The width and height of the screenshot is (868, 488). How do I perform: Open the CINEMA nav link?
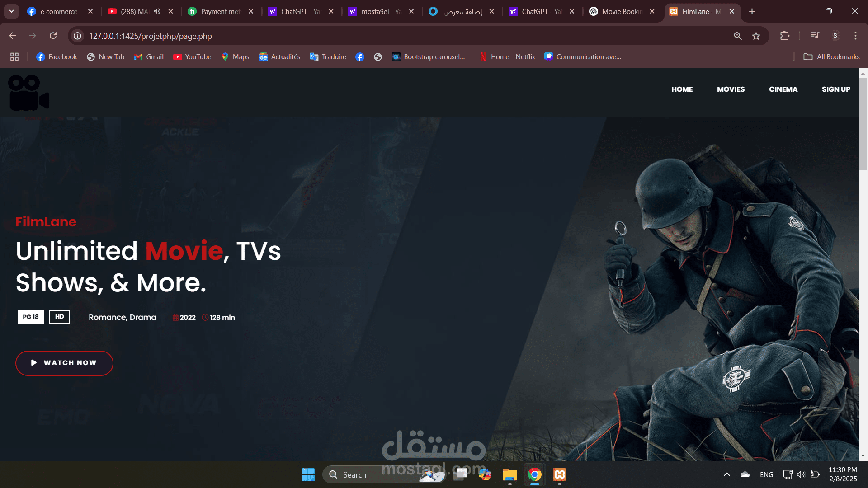point(783,89)
